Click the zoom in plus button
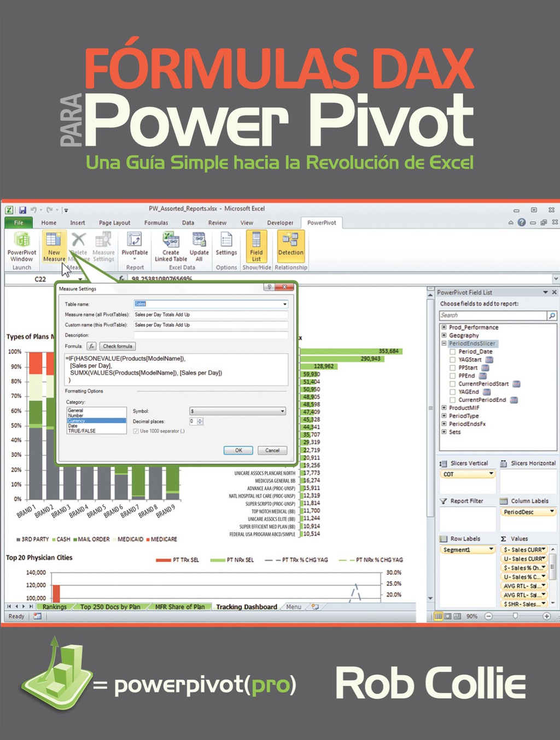Screen dimensions: 560x740 pyautogui.click(x=546, y=616)
